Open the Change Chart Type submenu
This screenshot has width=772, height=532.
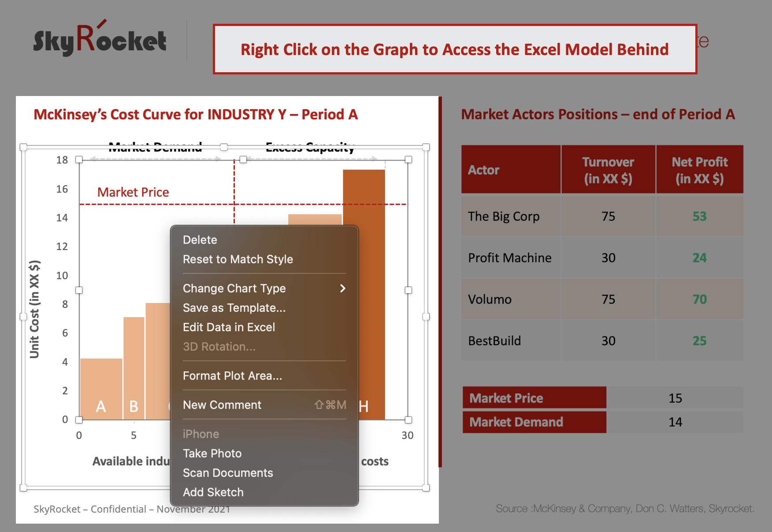264,288
